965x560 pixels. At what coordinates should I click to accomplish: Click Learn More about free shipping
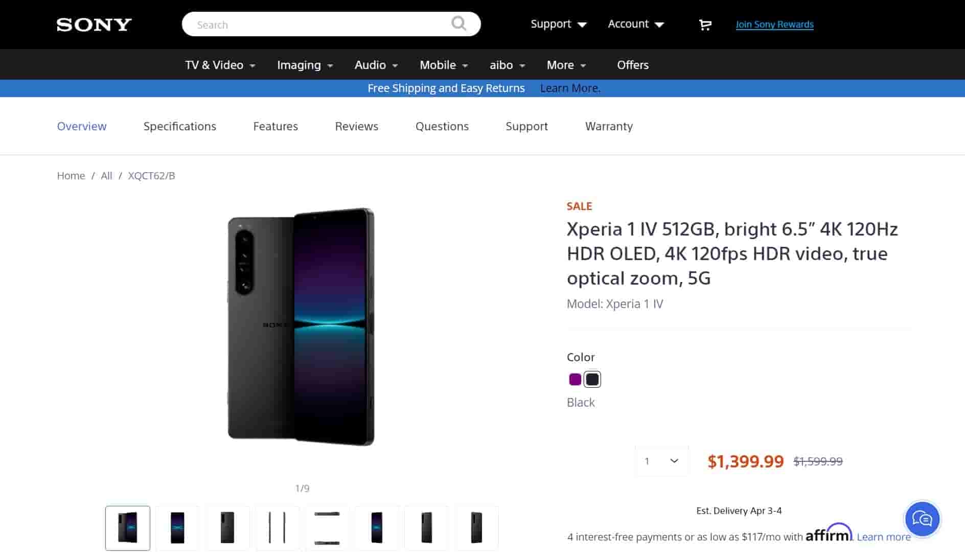tap(570, 88)
